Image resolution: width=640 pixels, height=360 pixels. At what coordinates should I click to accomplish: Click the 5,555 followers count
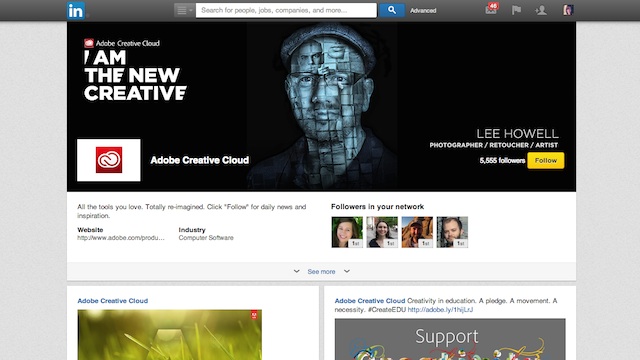[x=502, y=160]
